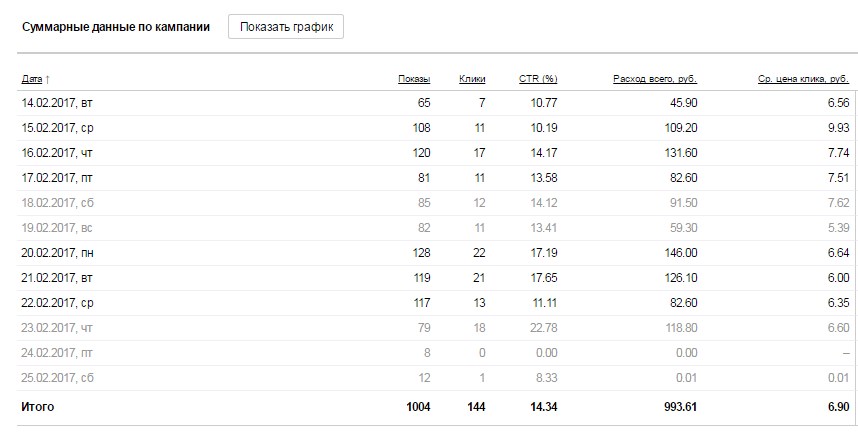The height and width of the screenshot is (433, 858).
Task: Click the Показать график button
Action: [x=286, y=27]
